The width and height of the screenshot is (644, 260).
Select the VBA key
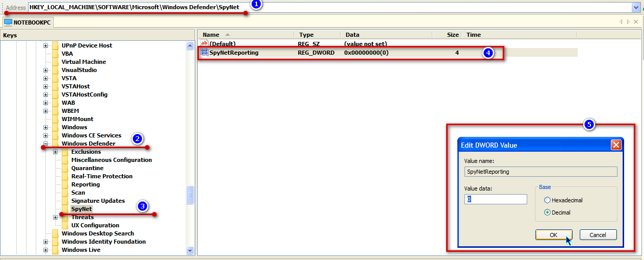click(67, 54)
